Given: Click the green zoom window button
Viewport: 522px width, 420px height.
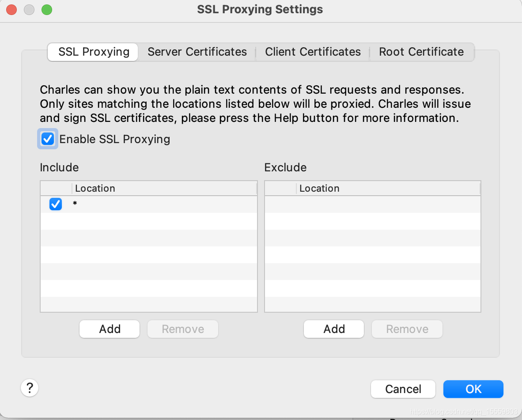Looking at the screenshot, I should [x=46, y=9].
